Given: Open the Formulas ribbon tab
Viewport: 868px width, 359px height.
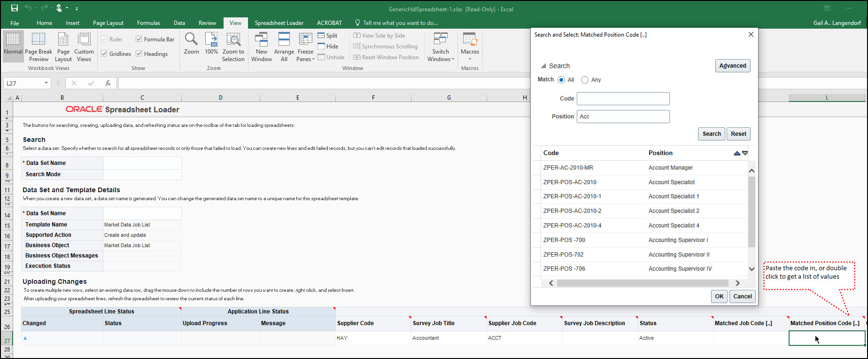Looking at the screenshot, I should [x=148, y=23].
